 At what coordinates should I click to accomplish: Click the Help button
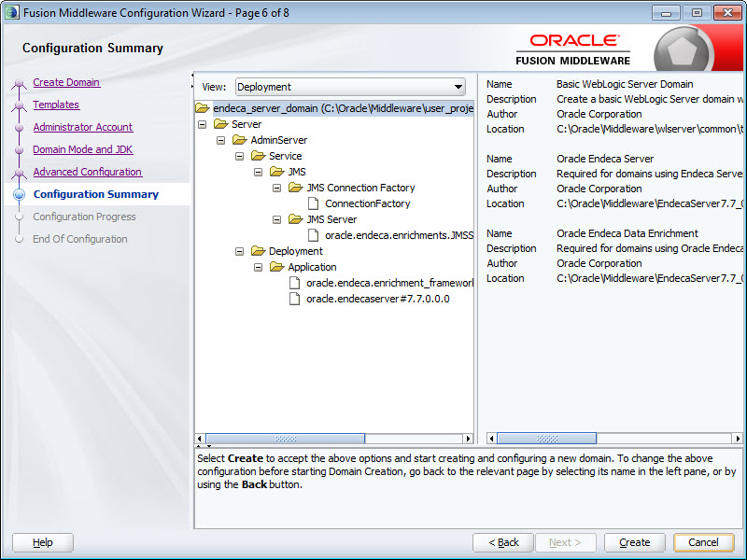[43, 542]
